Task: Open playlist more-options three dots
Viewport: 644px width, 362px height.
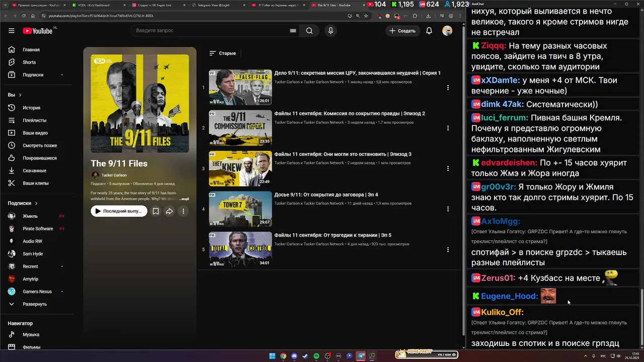Action: [183, 211]
